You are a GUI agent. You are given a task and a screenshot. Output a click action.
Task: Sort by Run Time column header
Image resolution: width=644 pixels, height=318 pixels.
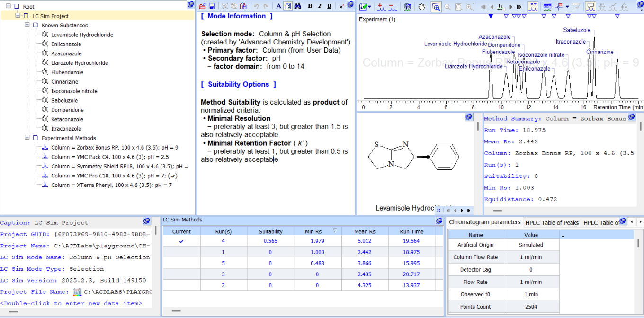click(411, 231)
